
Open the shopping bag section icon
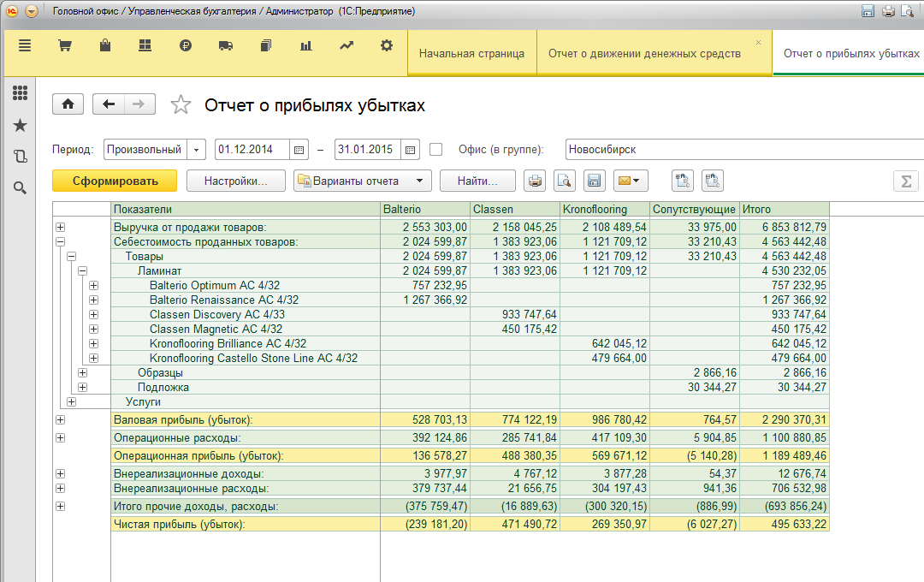tap(105, 45)
